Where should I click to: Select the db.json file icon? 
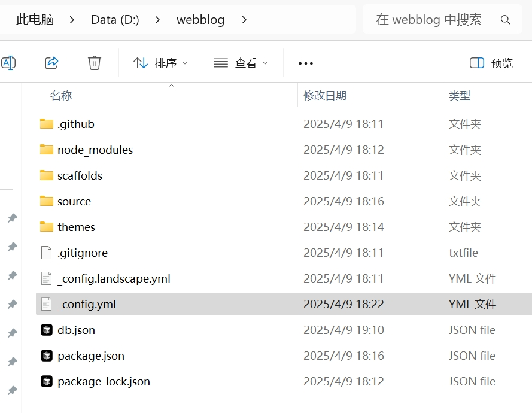pyautogui.click(x=47, y=330)
